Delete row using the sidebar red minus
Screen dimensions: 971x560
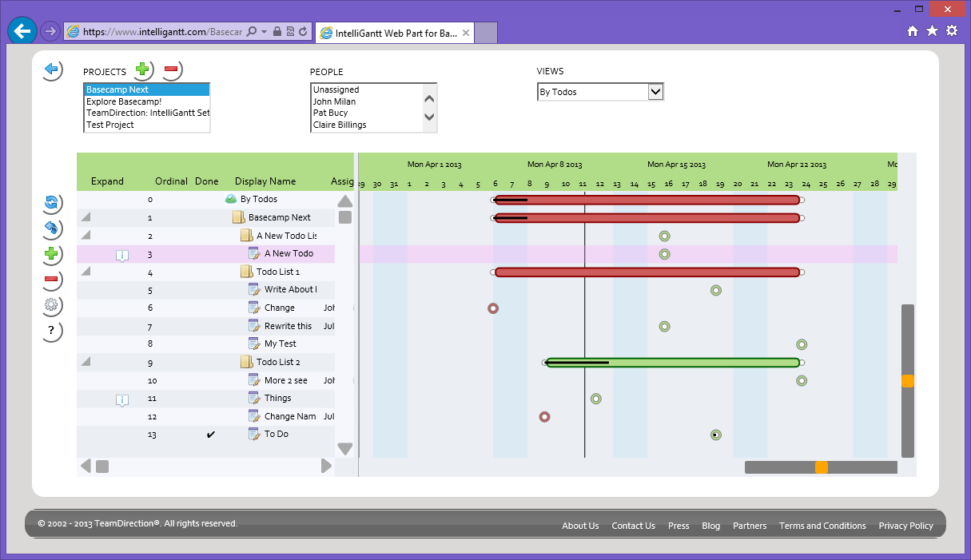click(x=51, y=279)
